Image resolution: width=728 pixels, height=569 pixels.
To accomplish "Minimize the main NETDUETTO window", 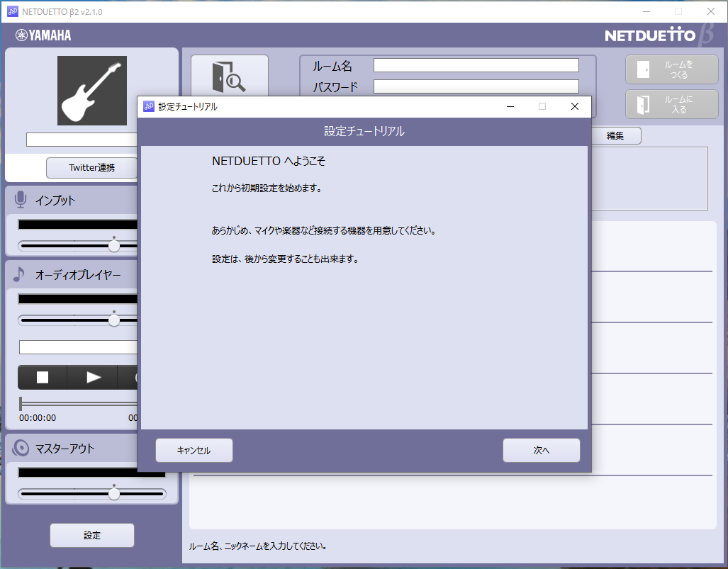I will 646,11.
